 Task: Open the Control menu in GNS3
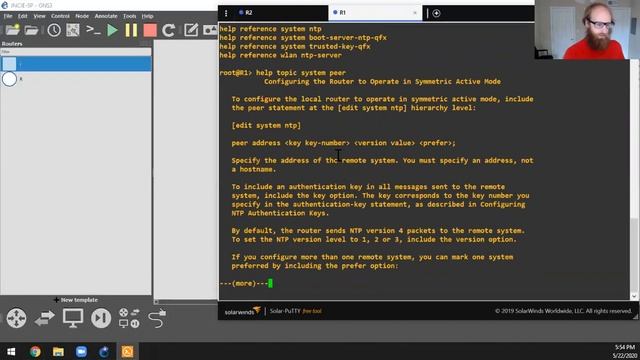pos(60,16)
